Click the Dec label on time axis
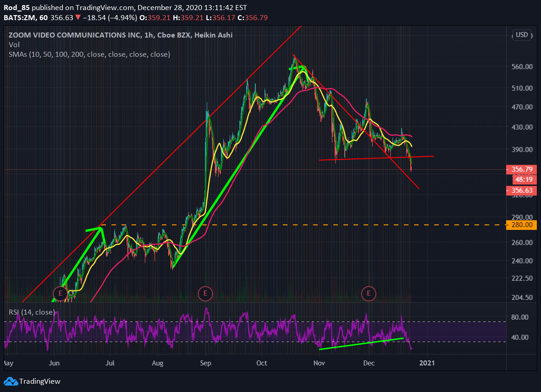The width and height of the screenshot is (541, 392). click(369, 363)
